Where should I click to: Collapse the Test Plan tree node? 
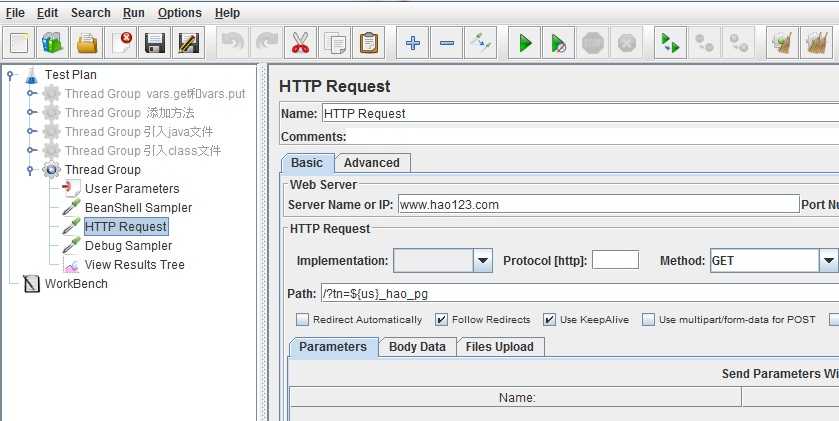[x=10, y=75]
